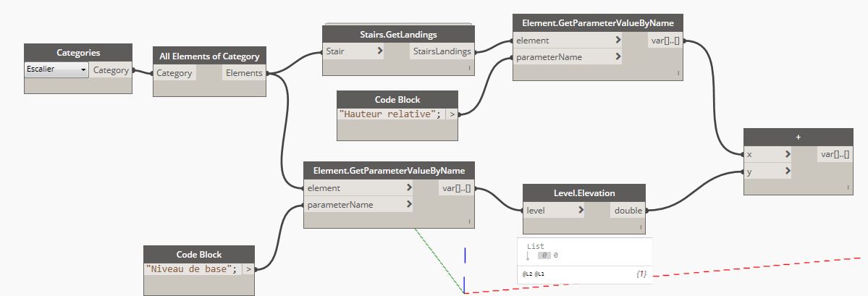Select the @L2 level label in preview
Viewport: 868px width, 296px height.
coord(528,275)
